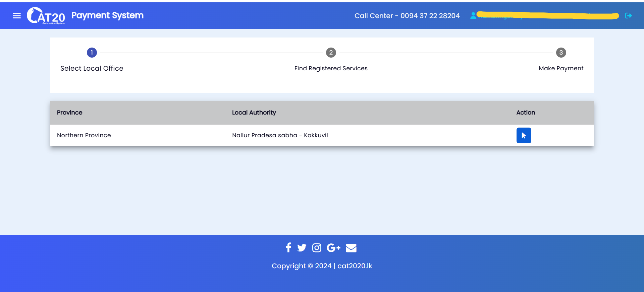Click Nallur Pradesa sabha - Kokkuvil cell
The height and width of the screenshot is (292, 644).
[280, 135]
